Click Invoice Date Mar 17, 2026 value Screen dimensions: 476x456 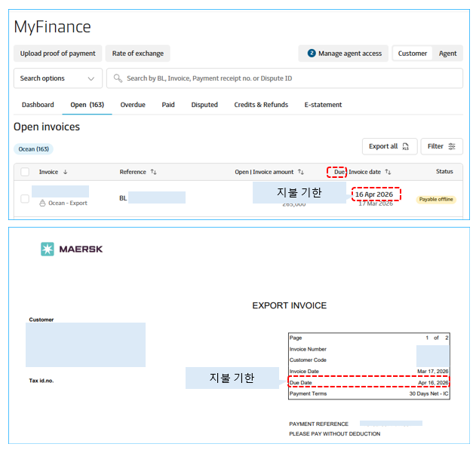(x=432, y=372)
